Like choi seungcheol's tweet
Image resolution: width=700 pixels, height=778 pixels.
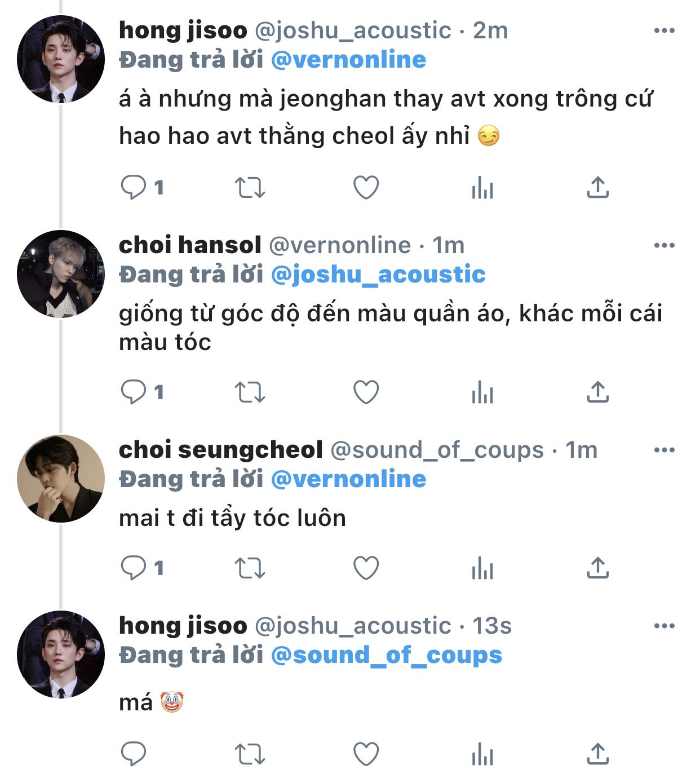click(366, 568)
